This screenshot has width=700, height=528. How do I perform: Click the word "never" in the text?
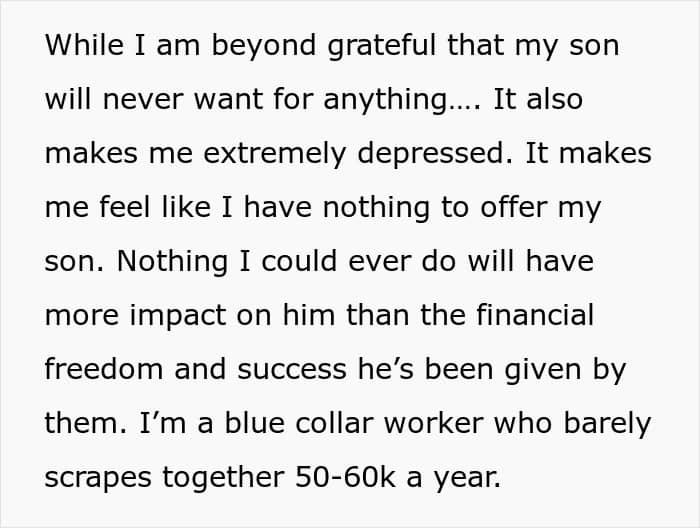pyautogui.click(x=142, y=99)
